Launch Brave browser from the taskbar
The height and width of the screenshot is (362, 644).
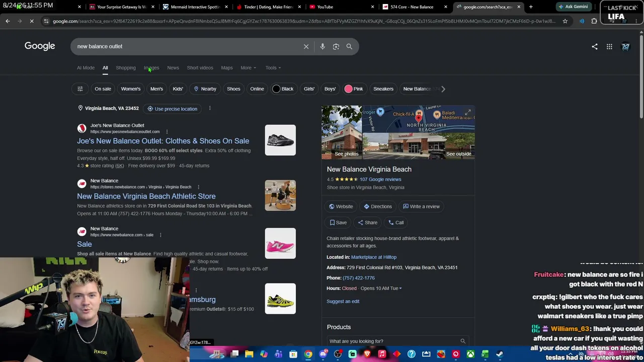(x=367, y=354)
